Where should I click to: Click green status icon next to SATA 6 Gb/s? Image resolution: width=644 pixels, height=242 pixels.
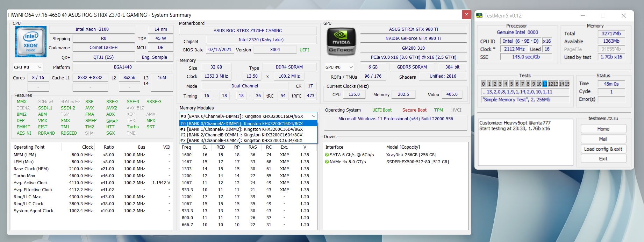327,155
